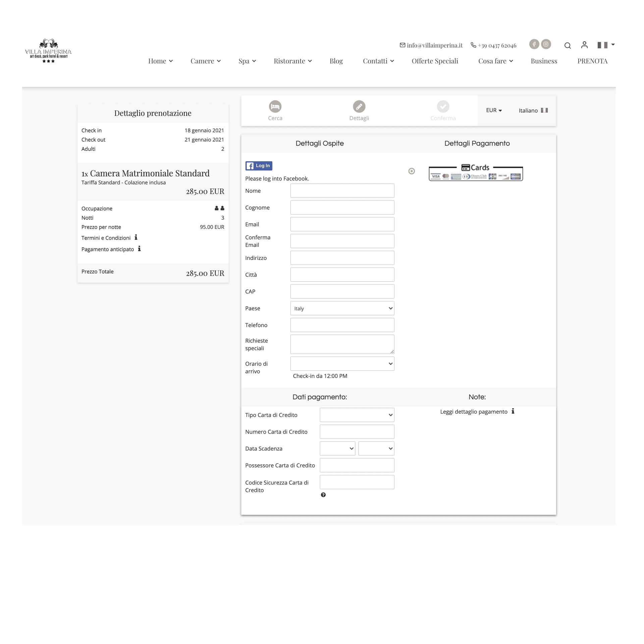The width and height of the screenshot is (644, 644).
Task: Select the Cards payment radio button
Action: pos(412,171)
